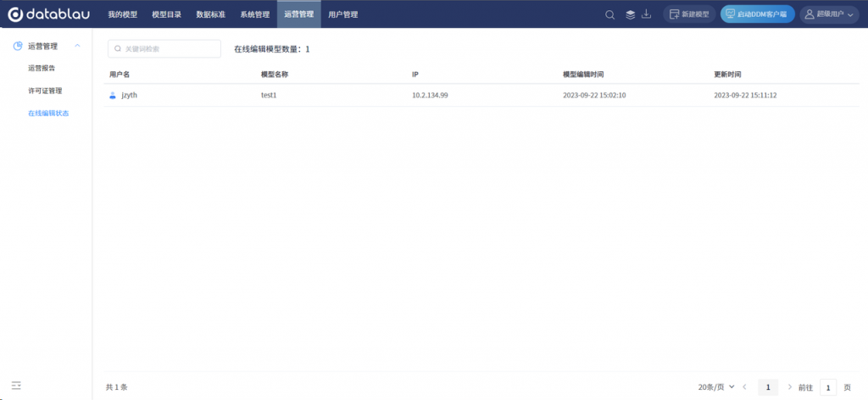Go to previous page arrow

[x=744, y=387]
